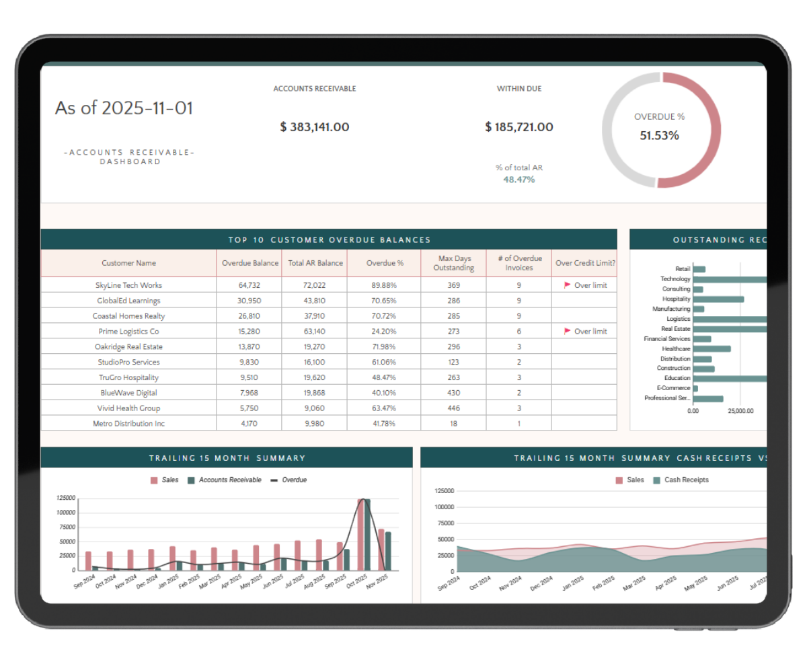Click the As of 2025-11-01 heading
Screen dimensions: 807x672
click(124, 108)
